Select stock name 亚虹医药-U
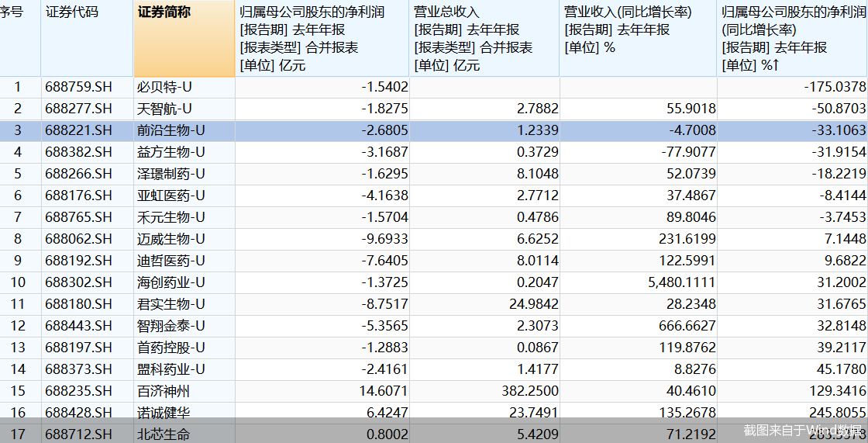The height and width of the screenshot is (443, 868). coord(170,196)
